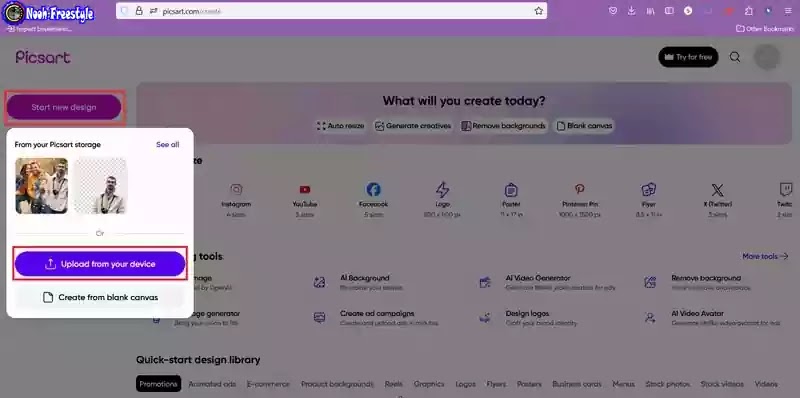Click Auto resize chip
Screen dimensions: 800x398
[340, 126]
